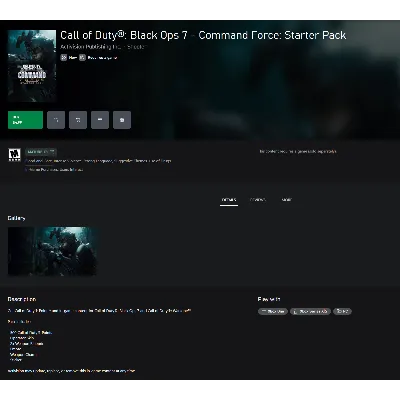
Task: Click the ESRB Mature rating icon
Action: (x=14, y=155)
